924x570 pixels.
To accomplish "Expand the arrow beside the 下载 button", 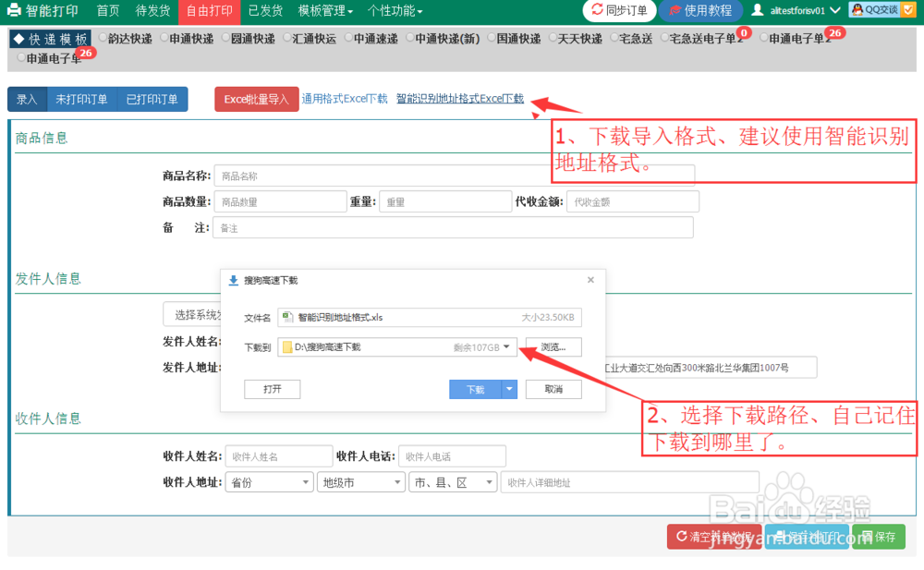I will click(x=509, y=389).
